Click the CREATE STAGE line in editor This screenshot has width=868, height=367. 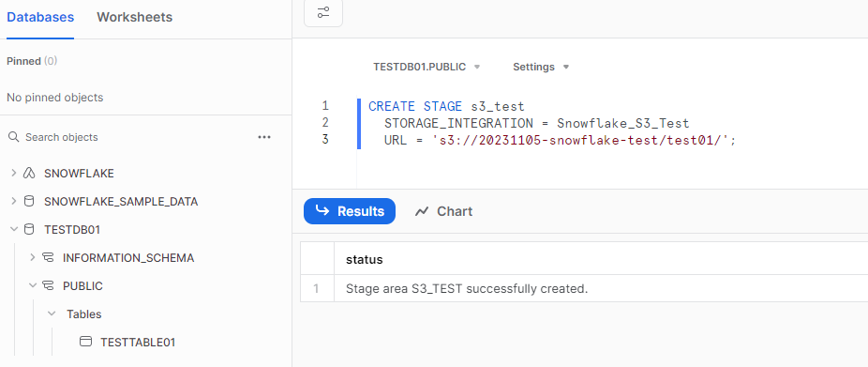point(446,106)
